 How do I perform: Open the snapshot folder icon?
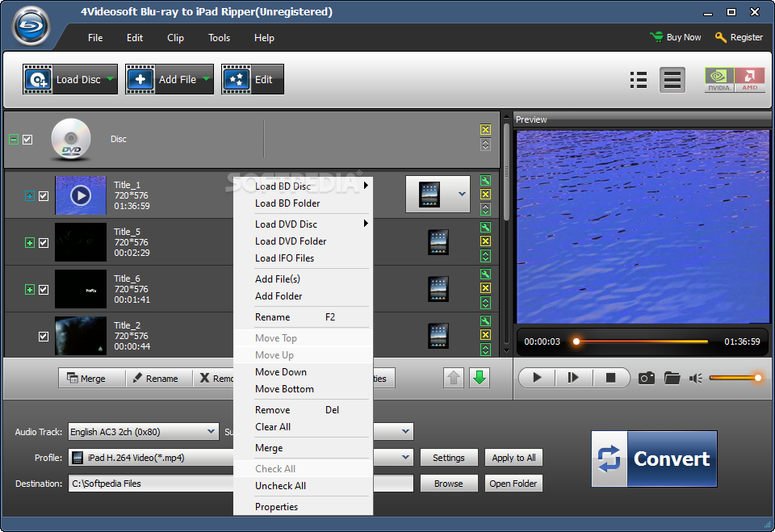tap(672, 379)
